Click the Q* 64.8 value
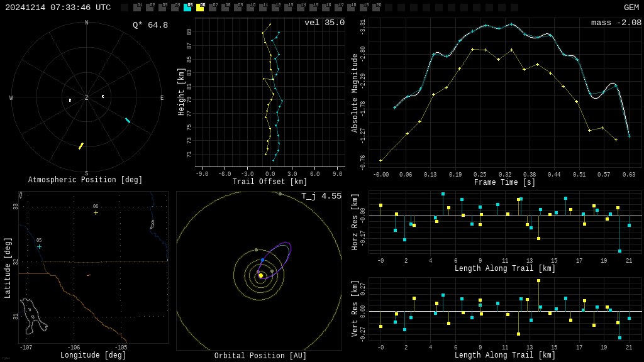This screenshot has height=362, width=644. pos(150,25)
